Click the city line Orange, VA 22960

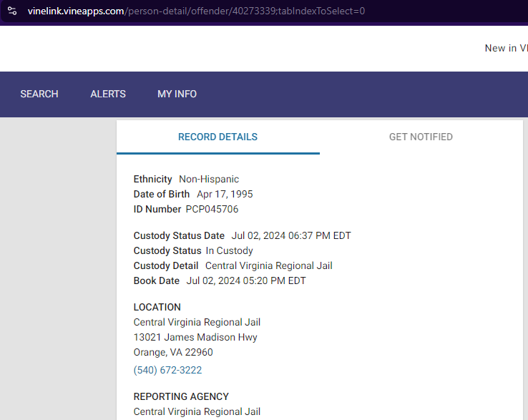[x=173, y=352]
